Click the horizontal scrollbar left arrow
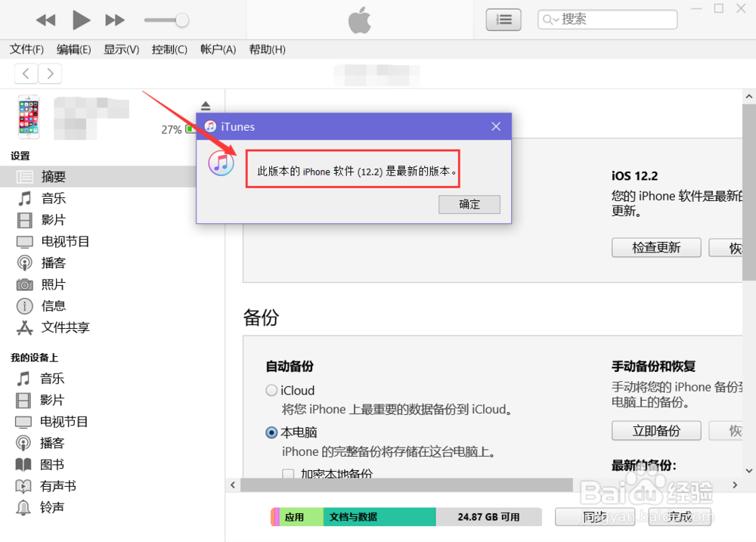The width and height of the screenshot is (756, 542). coord(233,485)
